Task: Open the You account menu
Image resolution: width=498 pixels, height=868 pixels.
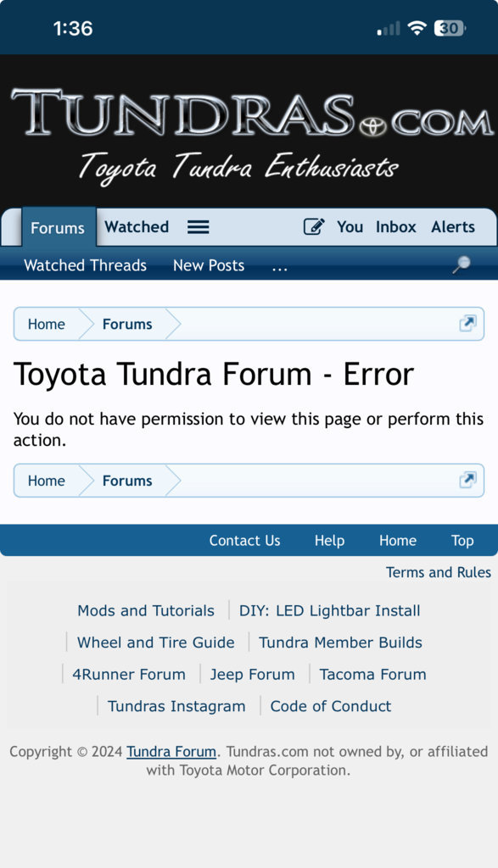Action: click(350, 227)
